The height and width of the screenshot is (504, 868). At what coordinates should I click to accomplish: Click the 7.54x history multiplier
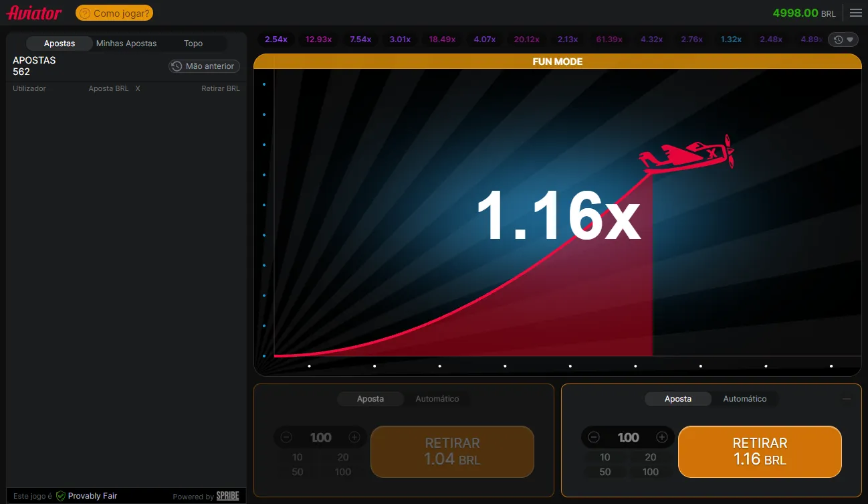(360, 39)
